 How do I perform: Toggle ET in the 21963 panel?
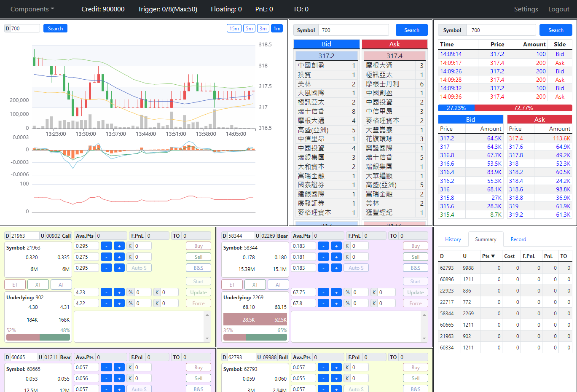[x=15, y=285]
